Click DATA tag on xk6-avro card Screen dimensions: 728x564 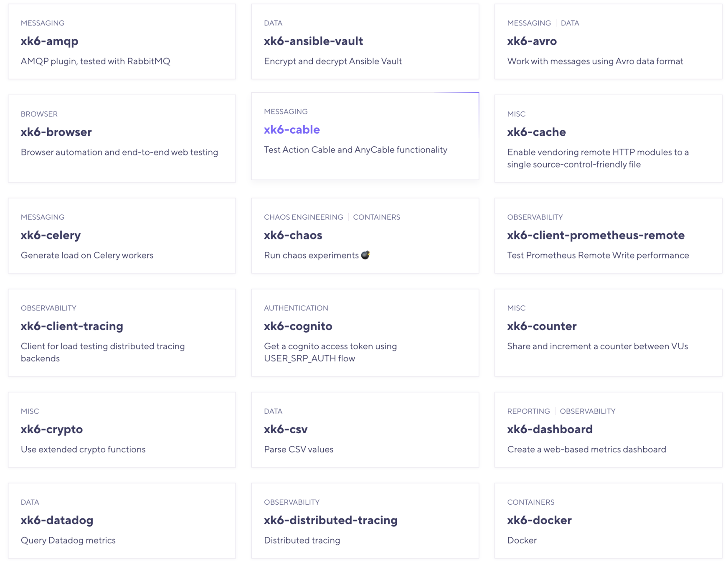point(570,23)
